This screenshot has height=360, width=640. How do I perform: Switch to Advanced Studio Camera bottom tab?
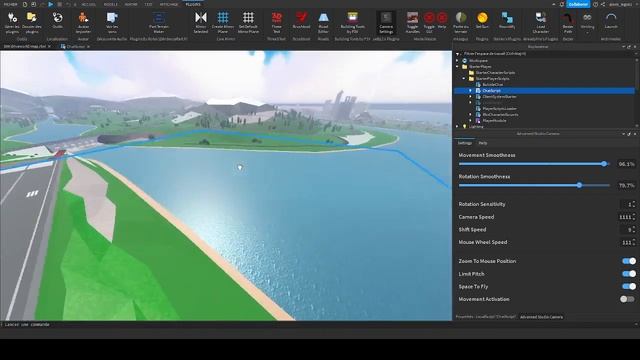(x=542, y=317)
